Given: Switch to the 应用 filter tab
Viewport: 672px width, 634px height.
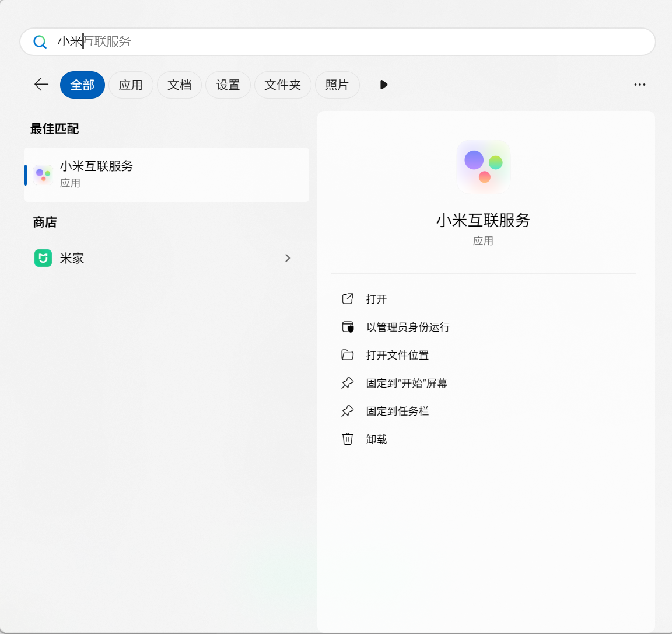Looking at the screenshot, I should (131, 85).
